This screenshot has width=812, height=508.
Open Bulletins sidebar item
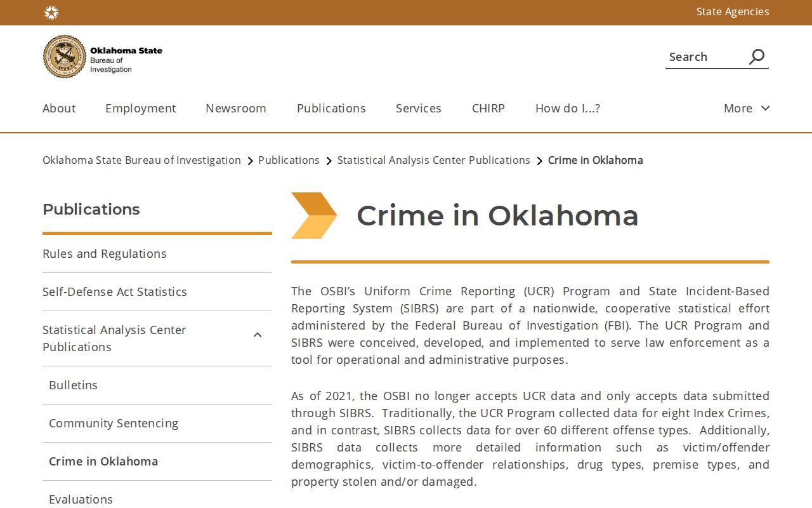74,385
